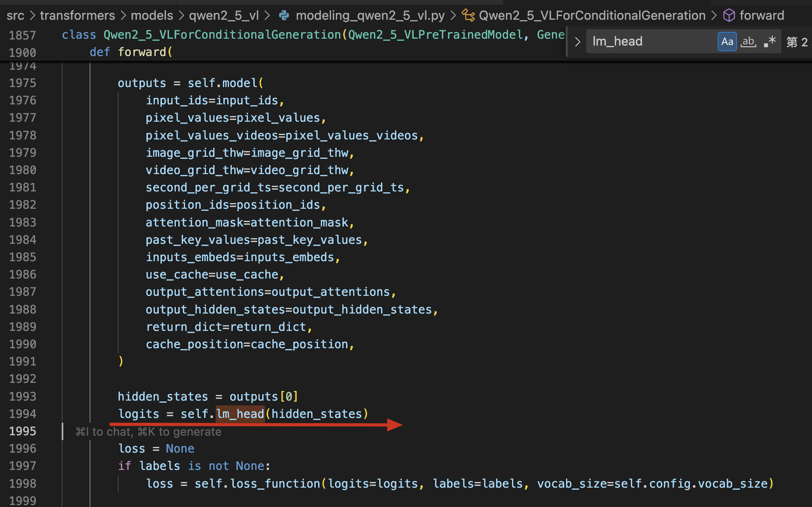Image resolution: width=812 pixels, height=507 pixels.
Task: Open 'transformers' breadcrumb folder
Action: click(77, 16)
